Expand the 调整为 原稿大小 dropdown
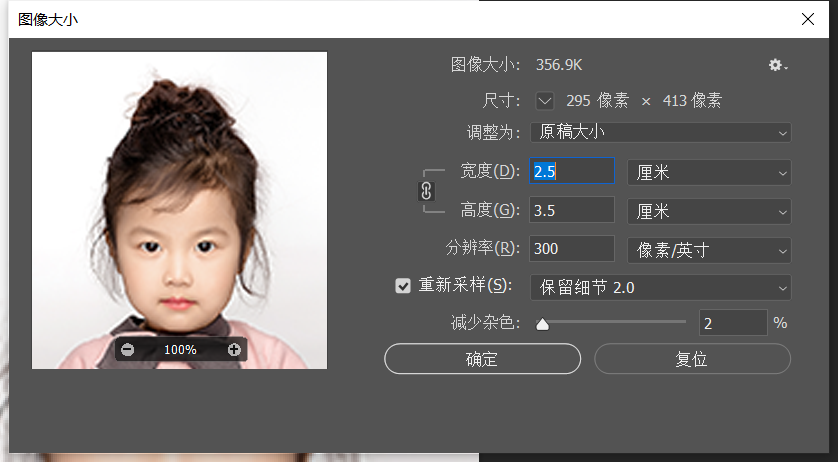Screen dimensions: 838x462 click(x=661, y=133)
